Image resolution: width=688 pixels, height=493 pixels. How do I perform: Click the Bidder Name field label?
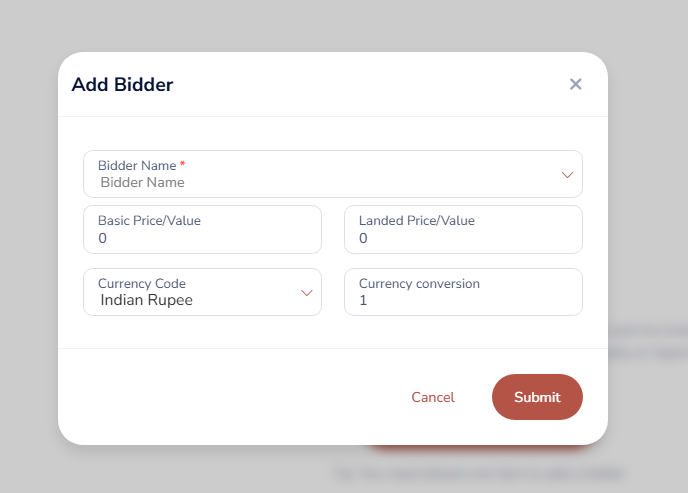tap(137, 165)
